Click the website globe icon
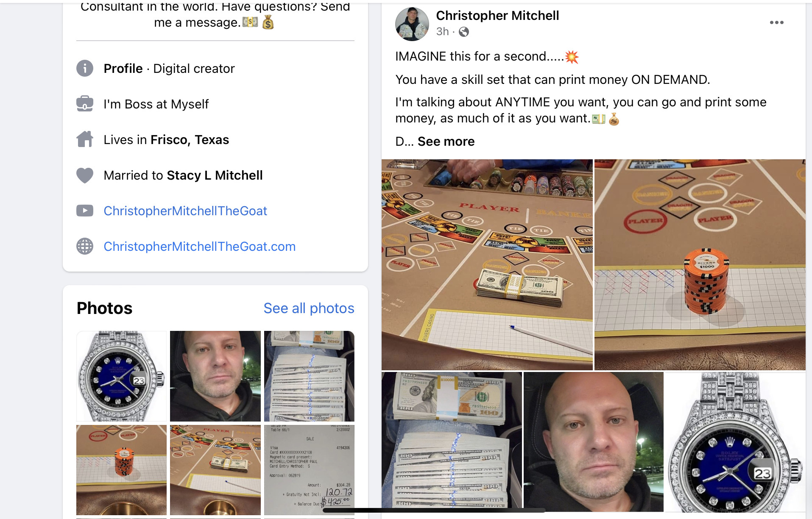812x519 pixels. (x=85, y=246)
